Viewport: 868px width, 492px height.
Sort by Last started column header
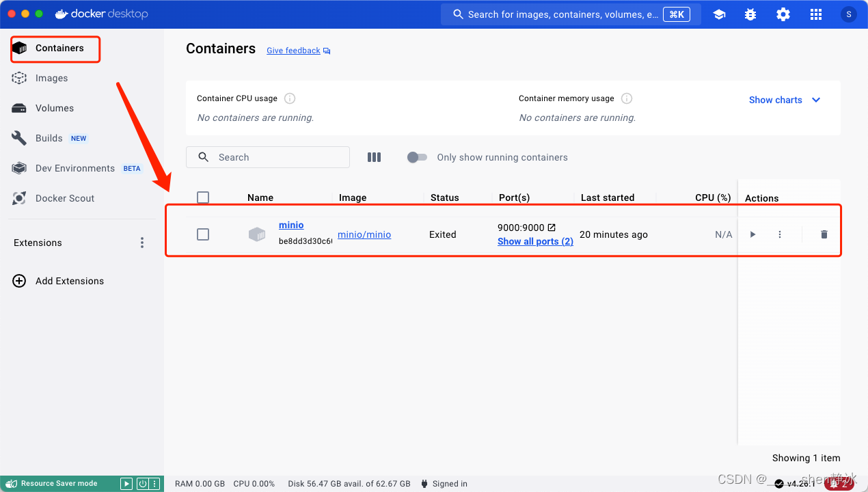[x=608, y=197]
